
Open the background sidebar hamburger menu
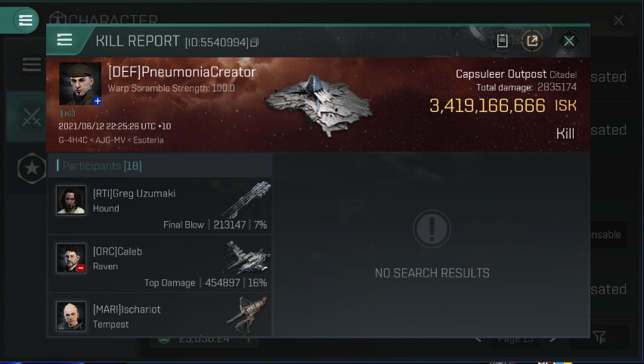point(31,65)
